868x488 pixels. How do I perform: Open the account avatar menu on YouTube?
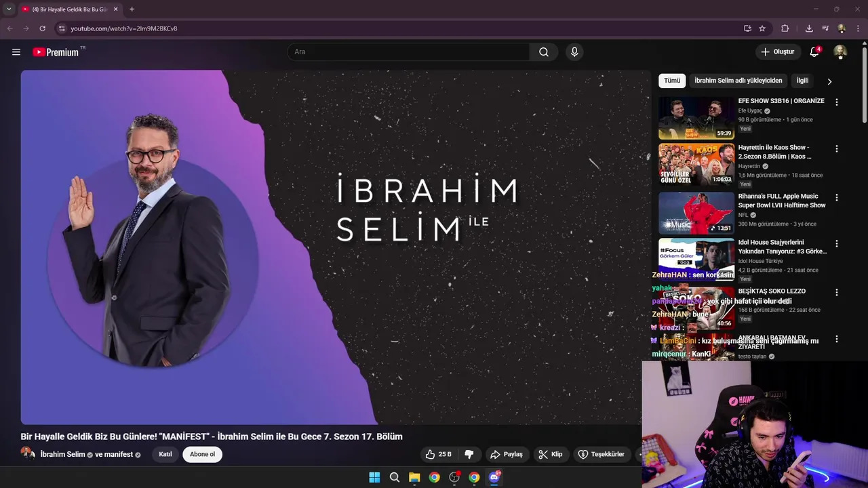840,52
